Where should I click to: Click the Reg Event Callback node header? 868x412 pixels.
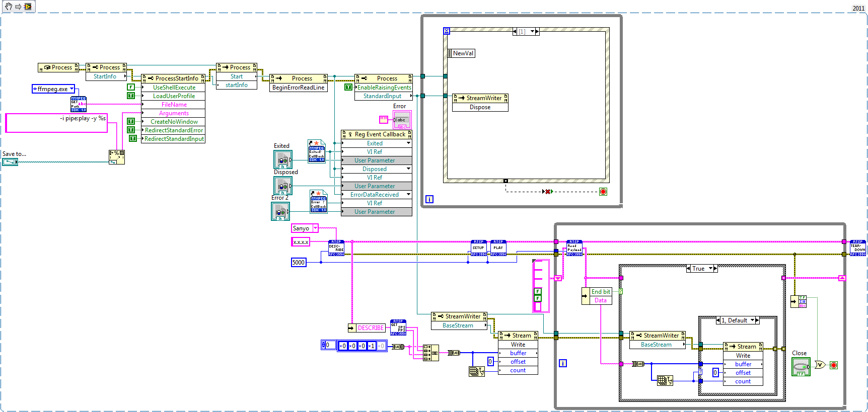pyautogui.click(x=377, y=134)
